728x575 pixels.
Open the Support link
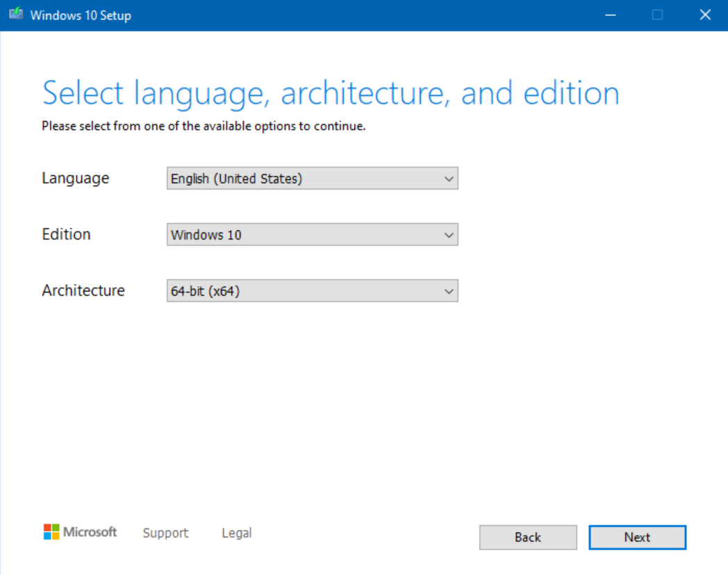point(165,533)
